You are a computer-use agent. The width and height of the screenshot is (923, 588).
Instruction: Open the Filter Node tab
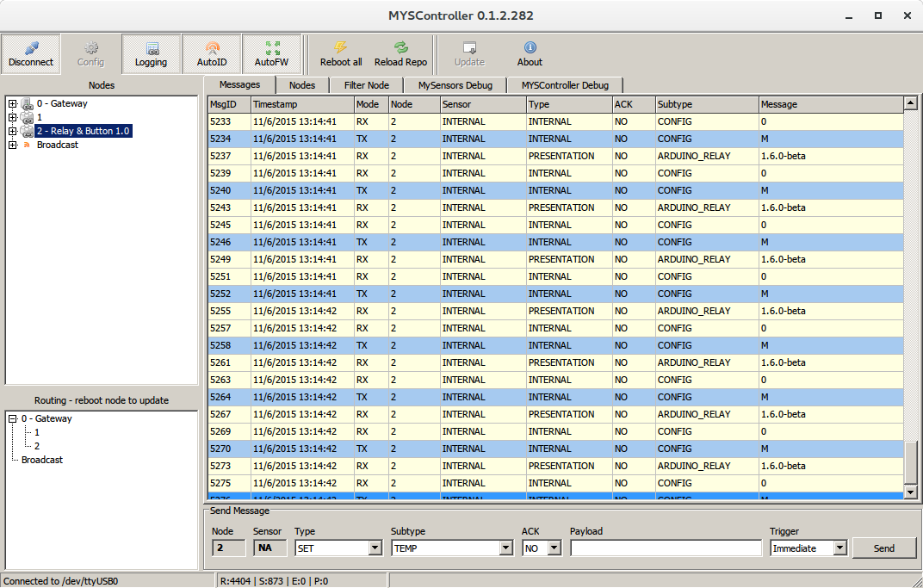pyautogui.click(x=366, y=85)
